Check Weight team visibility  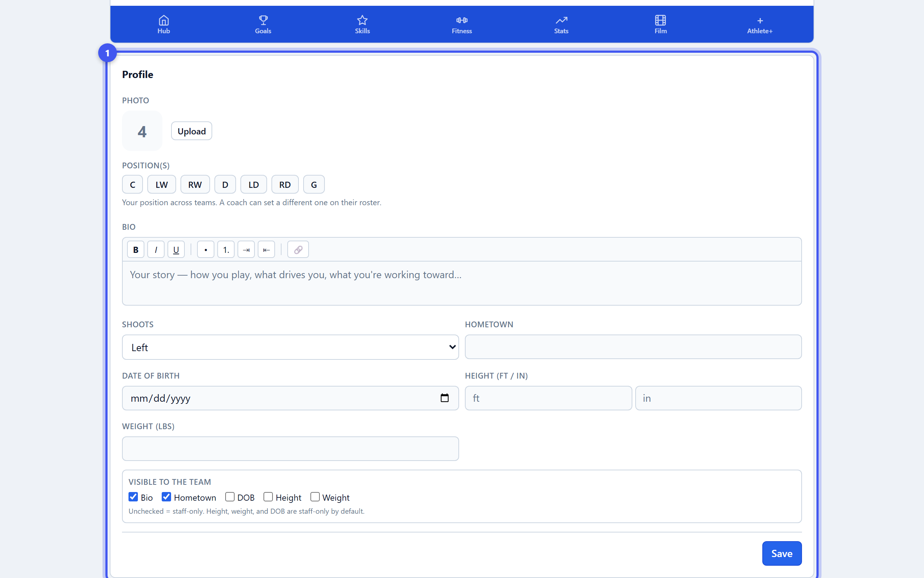(315, 497)
